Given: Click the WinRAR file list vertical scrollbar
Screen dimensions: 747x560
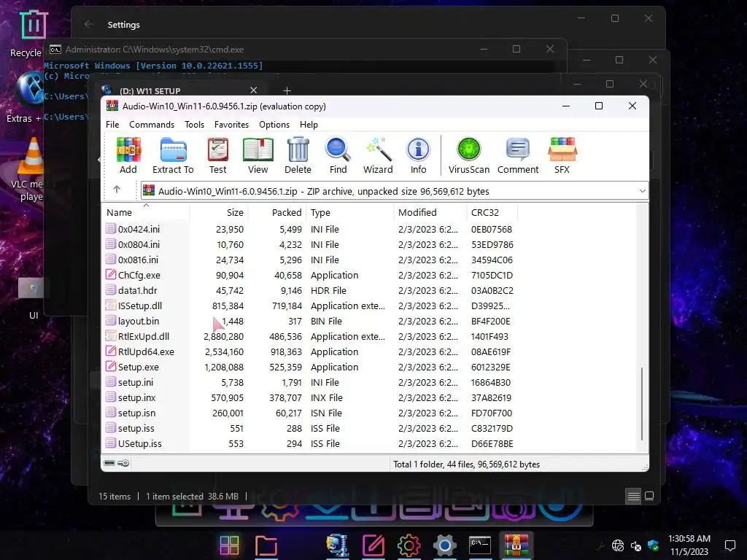Looking at the screenshot, I should 642,404.
